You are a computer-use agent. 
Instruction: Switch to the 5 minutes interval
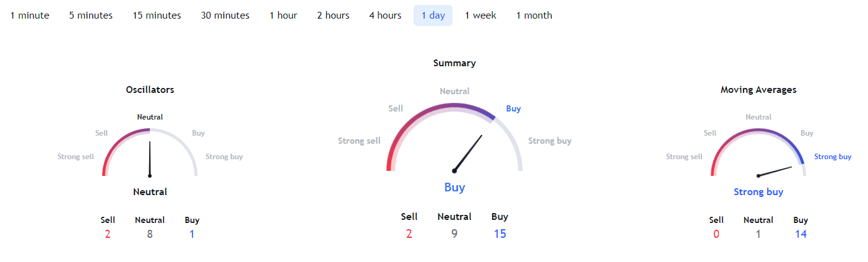coord(91,15)
